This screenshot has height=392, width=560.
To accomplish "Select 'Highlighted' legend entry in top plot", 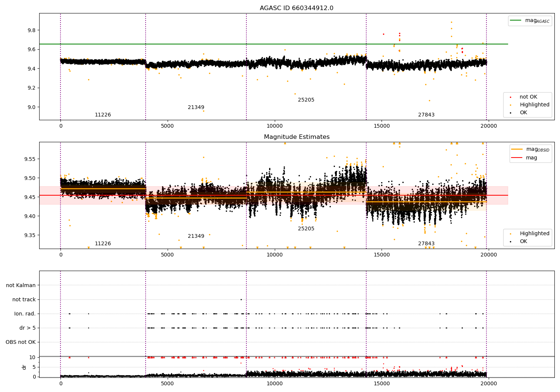I will pyautogui.click(x=530, y=105).
